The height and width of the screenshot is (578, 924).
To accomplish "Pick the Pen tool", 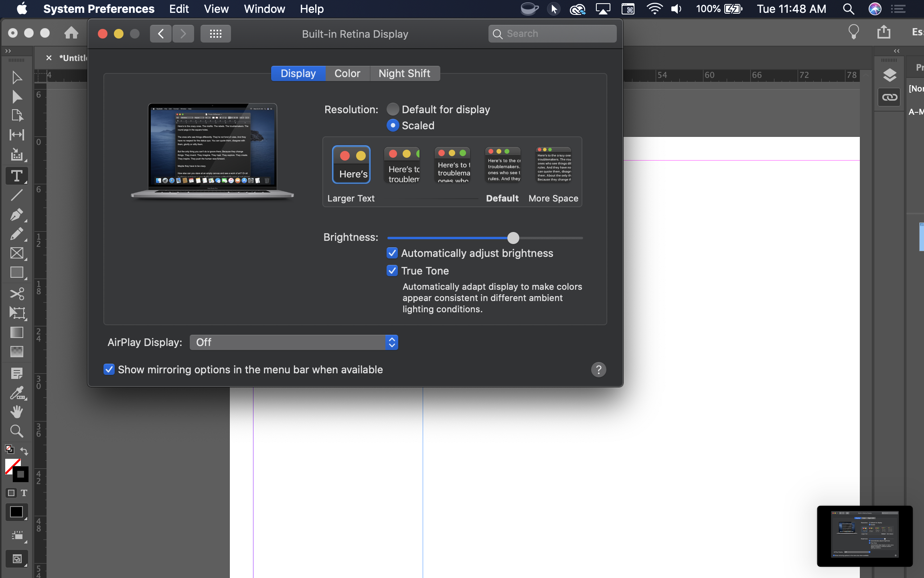I will point(17,214).
